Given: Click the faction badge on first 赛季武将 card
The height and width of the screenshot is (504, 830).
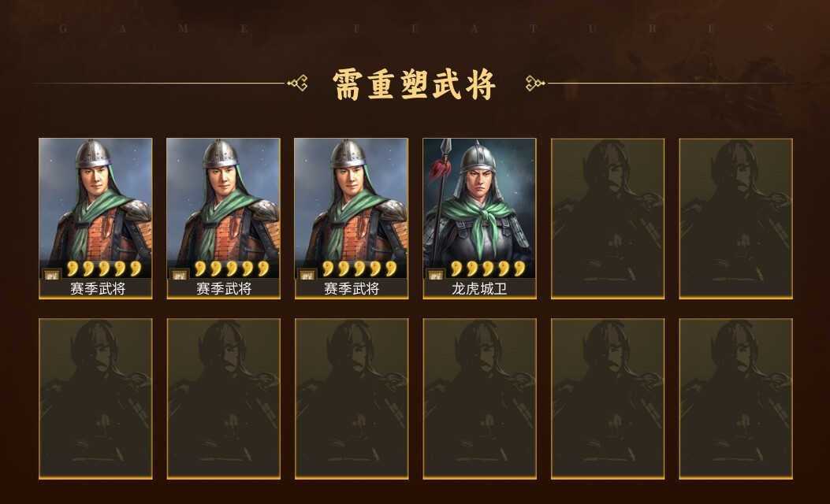Looking at the screenshot, I should pyautogui.click(x=52, y=275).
